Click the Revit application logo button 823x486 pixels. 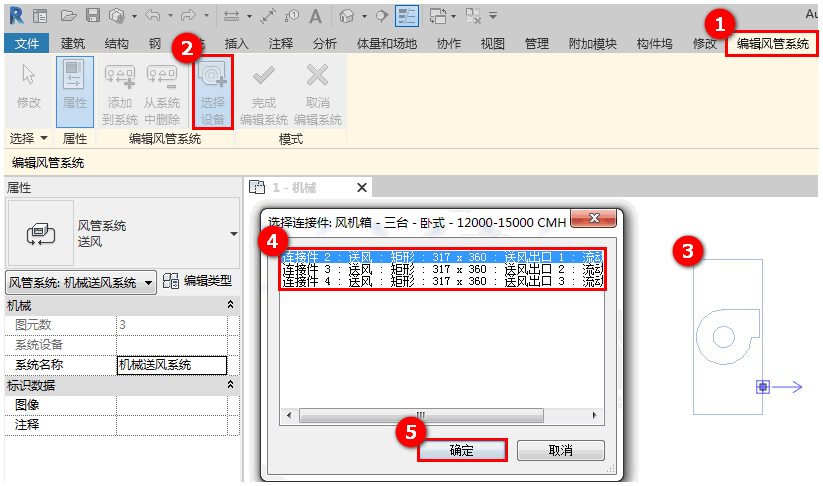coord(16,16)
